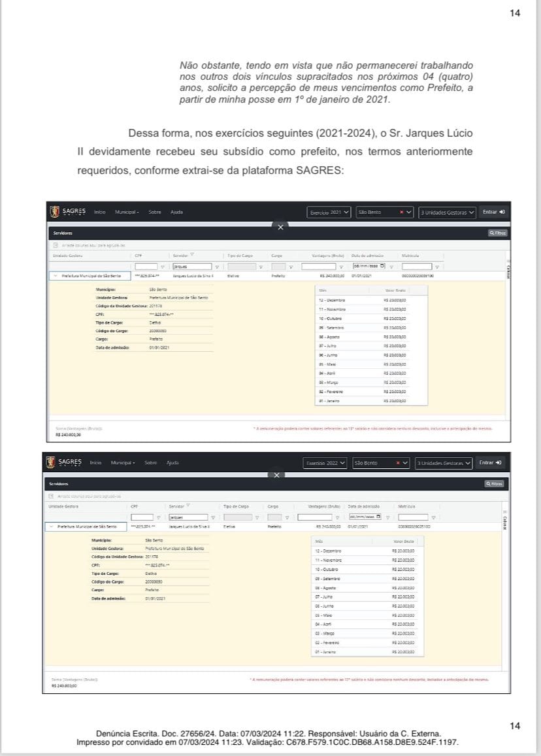Open Municipal menu in 2021 navbar
Image resolution: width=541 pixels, height=756 pixels.
(x=127, y=212)
